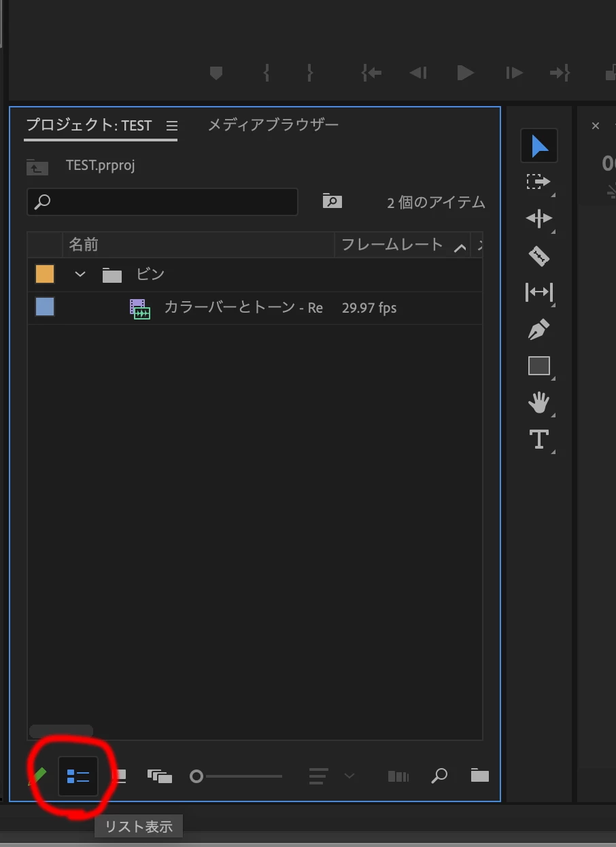
Task: Click the Mark Out brace button
Action: tap(309, 73)
